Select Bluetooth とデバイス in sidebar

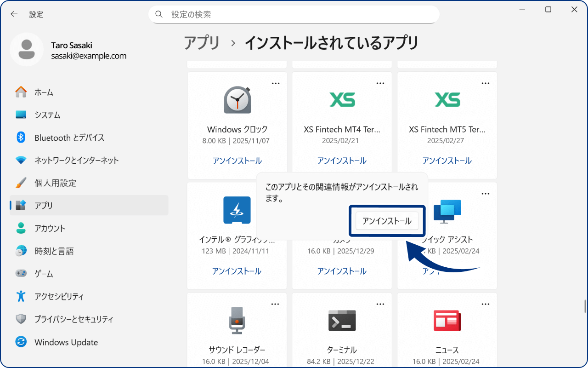(69, 138)
